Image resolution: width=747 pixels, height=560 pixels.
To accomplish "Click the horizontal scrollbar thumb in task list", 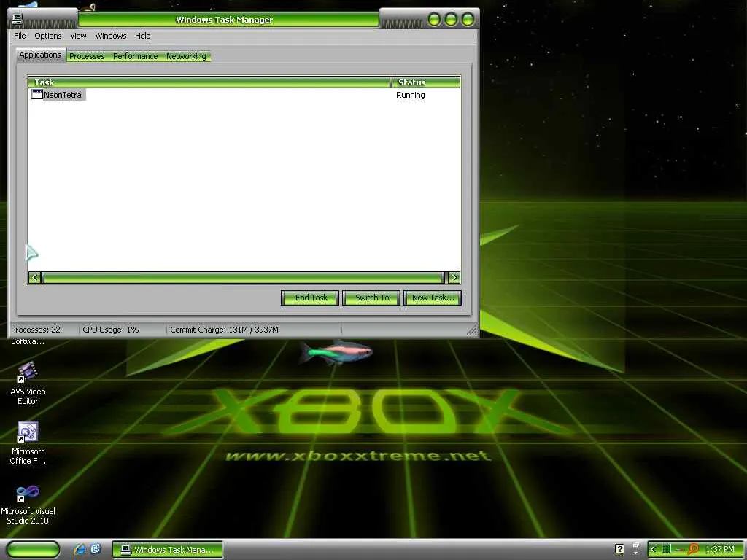I will (x=243, y=277).
